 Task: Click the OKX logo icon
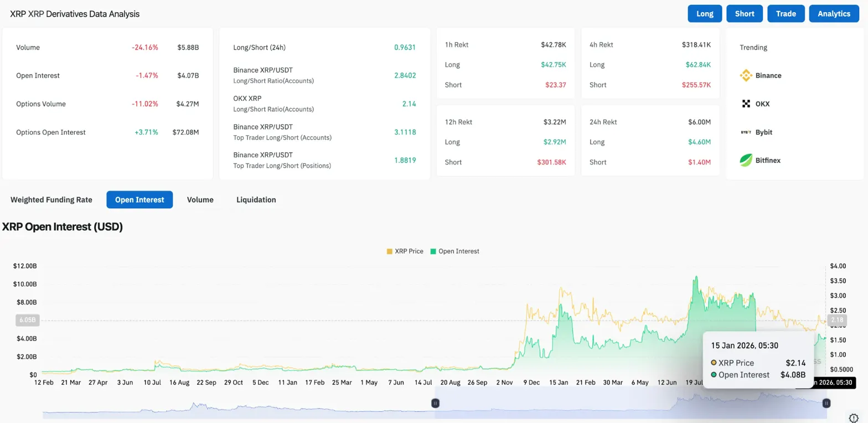point(746,104)
